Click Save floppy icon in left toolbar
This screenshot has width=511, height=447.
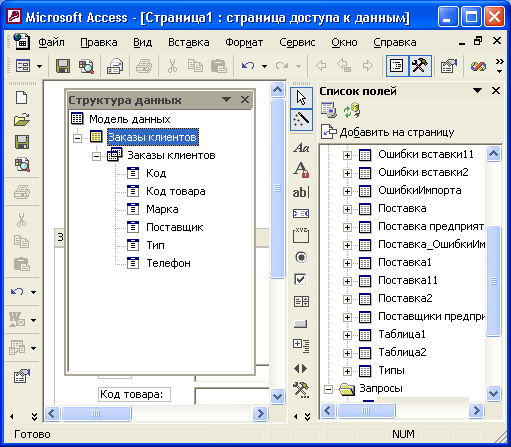[22, 142]
